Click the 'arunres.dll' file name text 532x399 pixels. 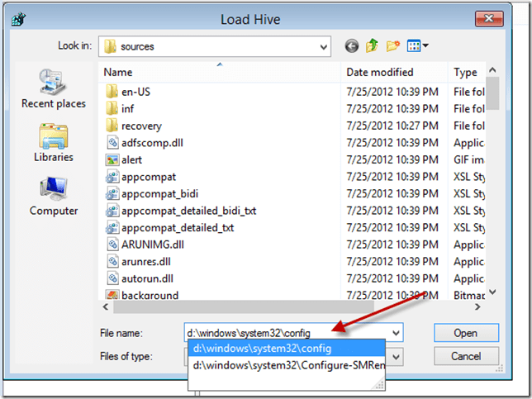[146, 262]
